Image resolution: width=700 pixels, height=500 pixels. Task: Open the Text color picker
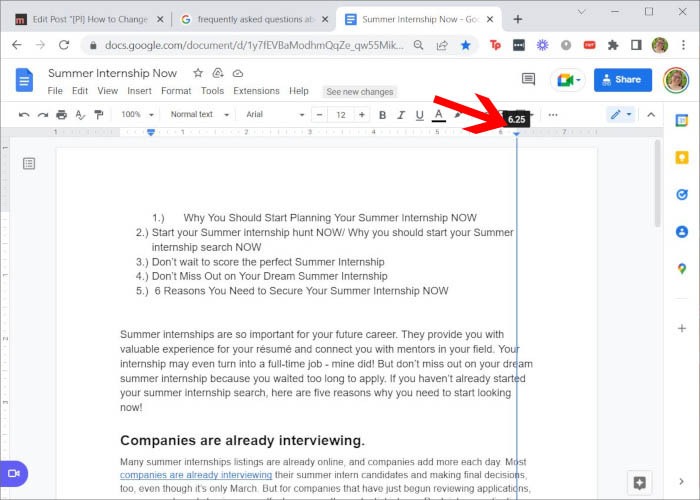pyautogui.click(x=439, y=115)
